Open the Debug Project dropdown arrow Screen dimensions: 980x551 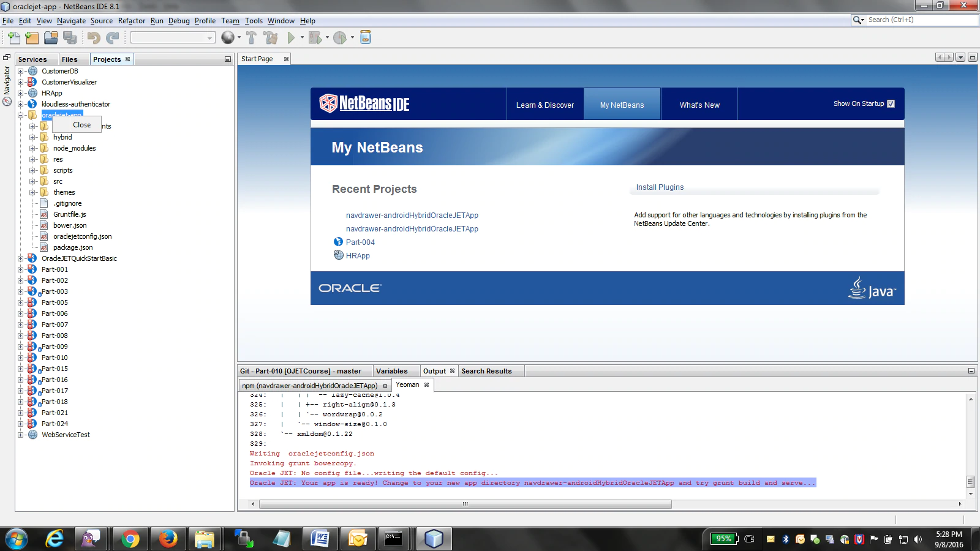point(327,38)
